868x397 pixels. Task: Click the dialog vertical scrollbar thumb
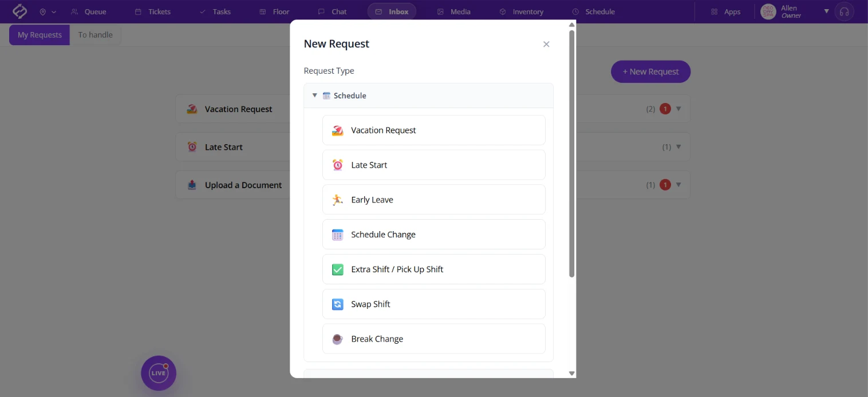pyautogui.click(x=571, y=153)
